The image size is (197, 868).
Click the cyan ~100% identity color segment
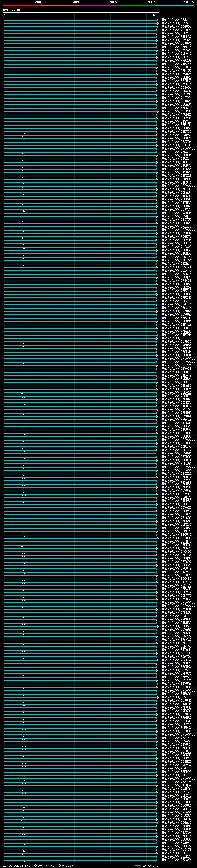175,6
